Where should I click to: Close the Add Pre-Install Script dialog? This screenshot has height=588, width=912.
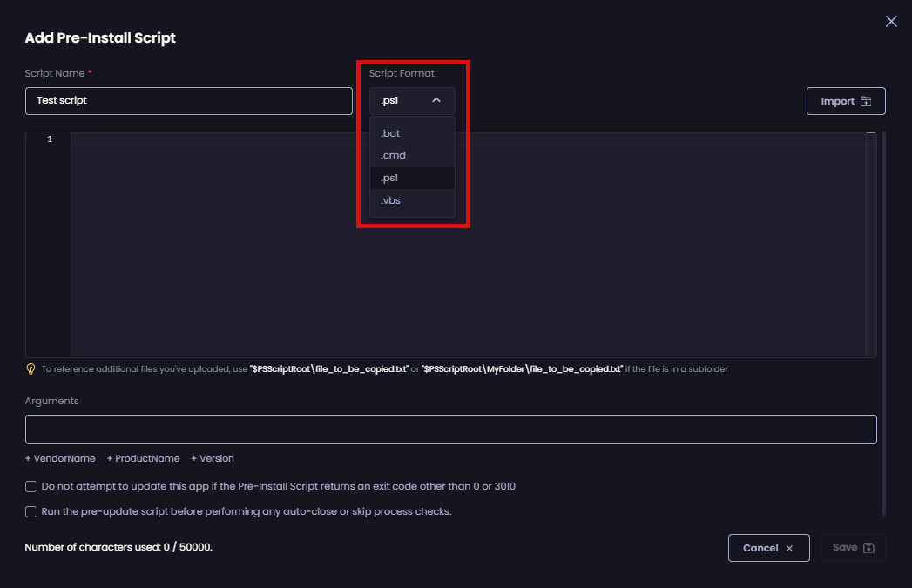pyautogui.click(x=890, y=21)
